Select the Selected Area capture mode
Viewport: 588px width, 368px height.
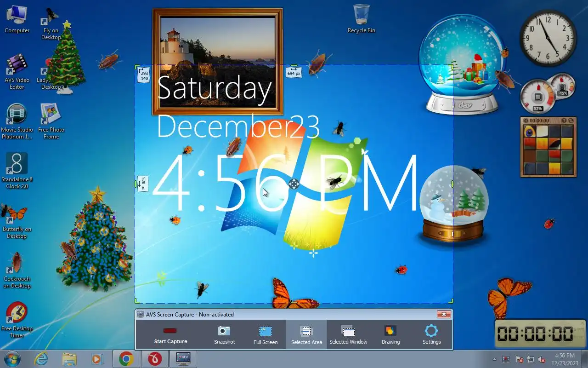[306, 334]
